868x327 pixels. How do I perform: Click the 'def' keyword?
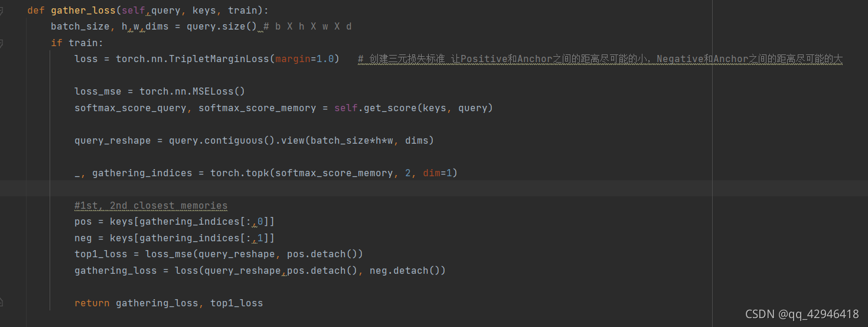36,11
